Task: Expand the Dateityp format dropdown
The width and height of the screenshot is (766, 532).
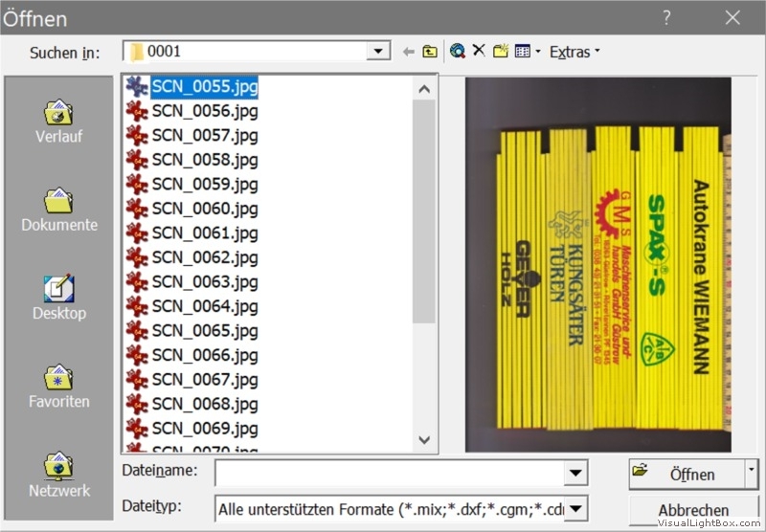Action: 575,509
